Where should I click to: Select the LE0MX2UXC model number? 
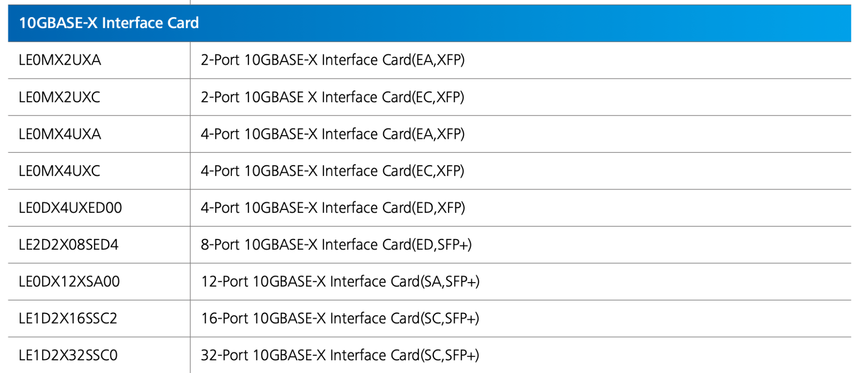point(59,97)
